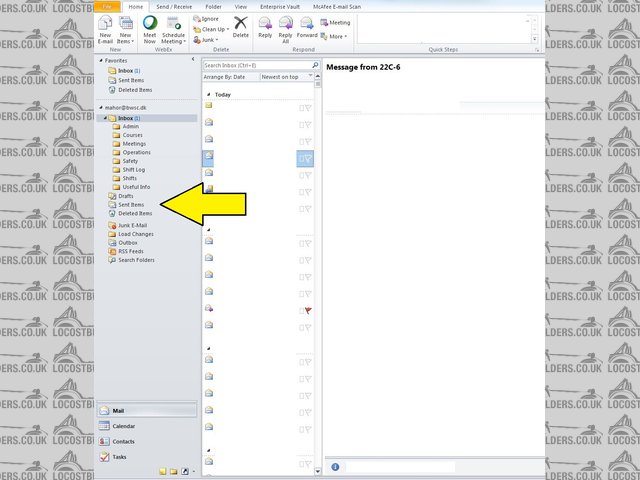Toggle flag on first Today message
The image size is (640, 480).
(x=309, y=105)
